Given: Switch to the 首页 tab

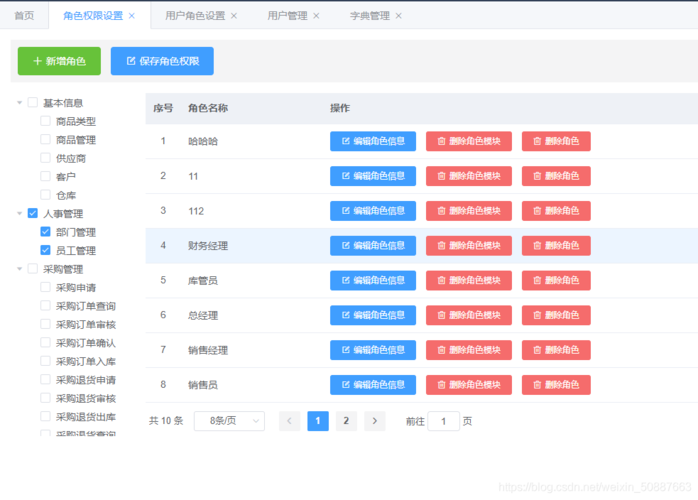Looking at the screenshot, I should tap(24, 16).
